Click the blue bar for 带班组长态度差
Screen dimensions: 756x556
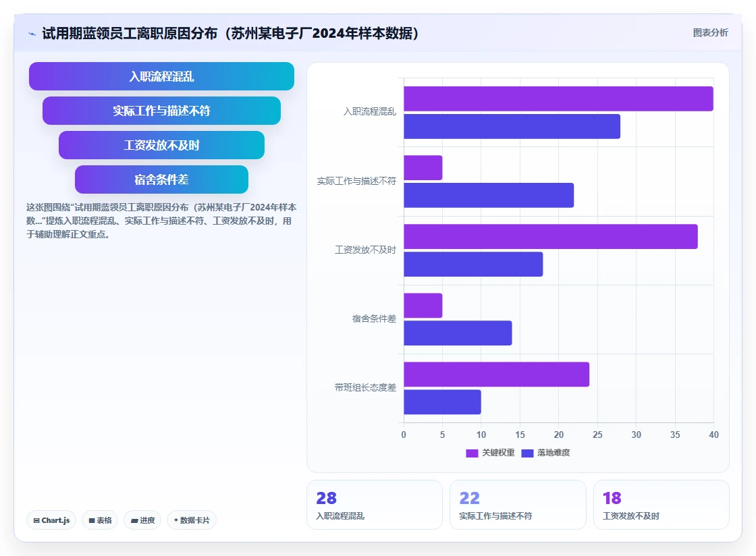click(x=443, y=402)
